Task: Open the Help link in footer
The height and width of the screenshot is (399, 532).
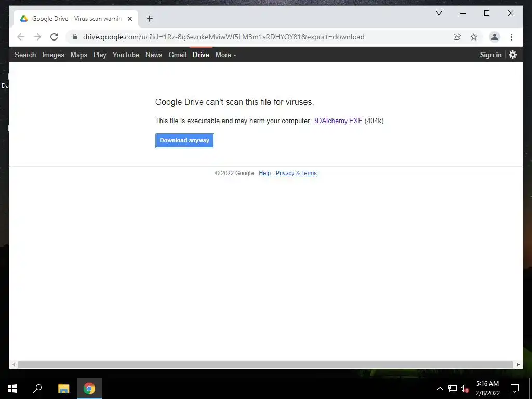Action: 264,173
